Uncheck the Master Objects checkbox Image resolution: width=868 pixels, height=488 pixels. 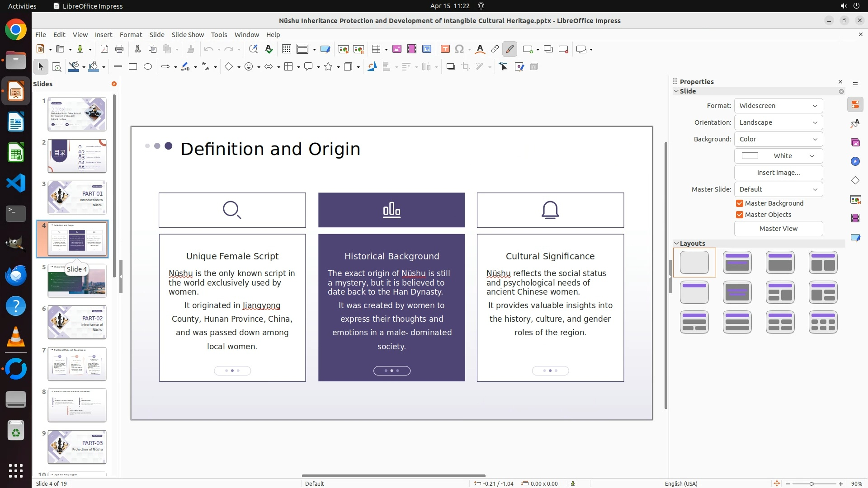click(x=740, y=215)
